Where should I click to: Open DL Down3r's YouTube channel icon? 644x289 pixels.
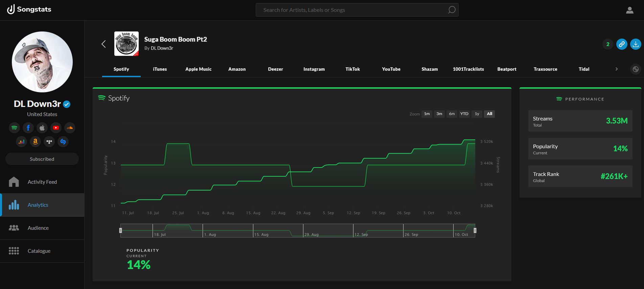(x=56, y=128)
